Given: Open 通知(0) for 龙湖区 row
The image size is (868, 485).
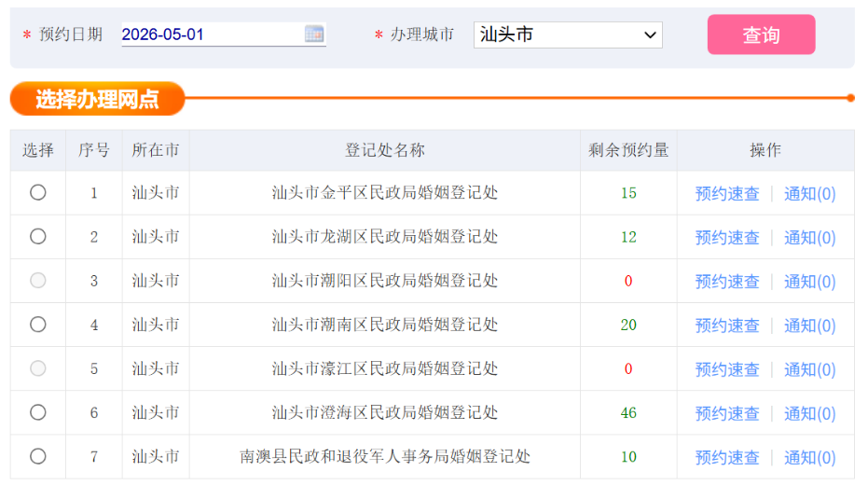Looking at the screenshot, I should 810,238.
